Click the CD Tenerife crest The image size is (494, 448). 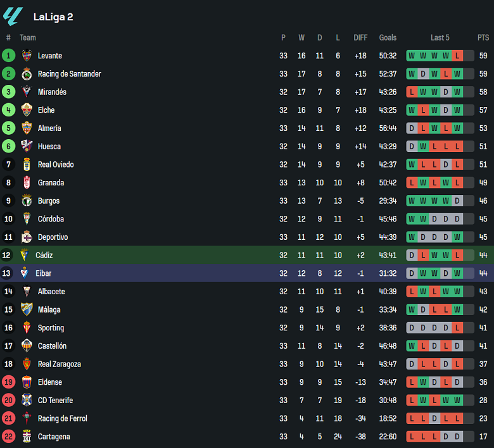[x=27, y=401]
